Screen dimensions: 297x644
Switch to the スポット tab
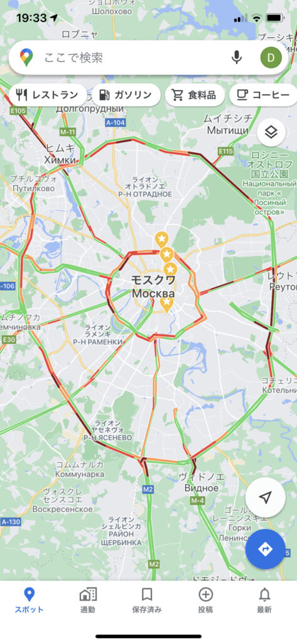click(29, 600)
